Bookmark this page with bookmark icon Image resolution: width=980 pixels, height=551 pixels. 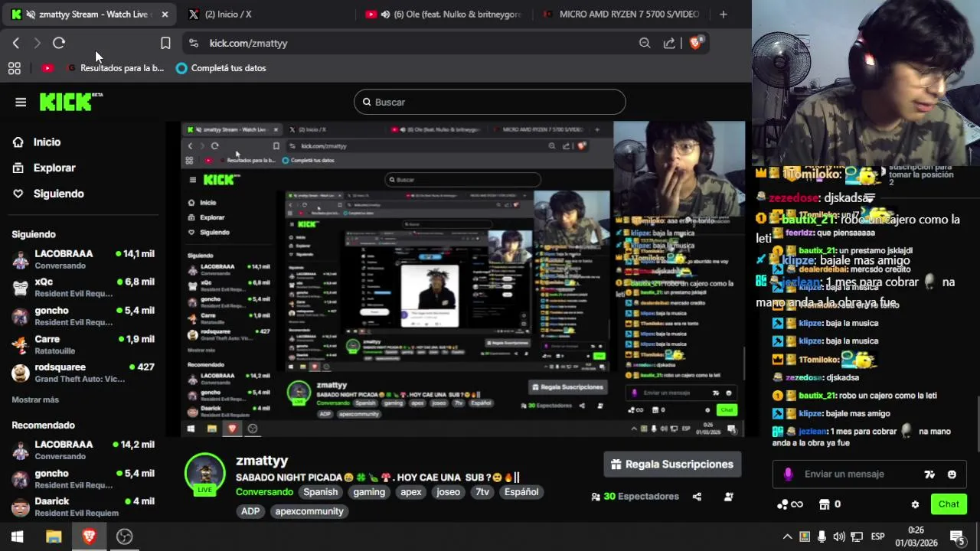(165, 43)
